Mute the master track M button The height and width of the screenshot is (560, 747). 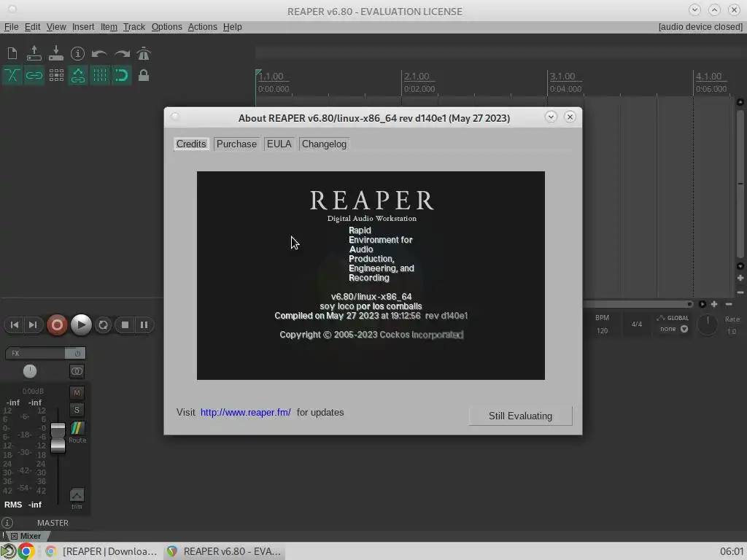pyautogui.click(x=77, y=393)
